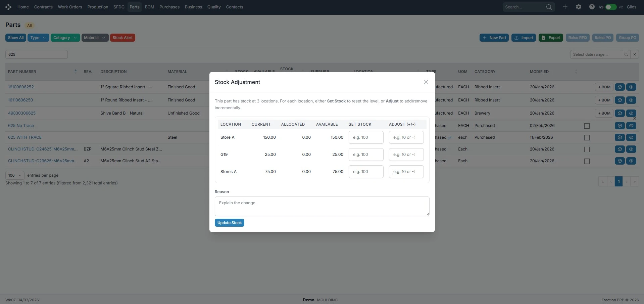Click the plus icon in top navigation bar
Viewport: 644px width, 304px height.
[565, 7]
